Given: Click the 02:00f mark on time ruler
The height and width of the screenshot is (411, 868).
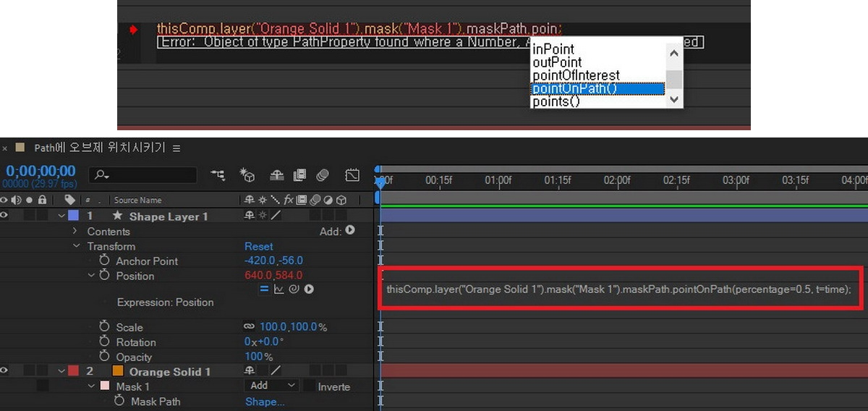Looking at the screenshot, I should point(616,180).
